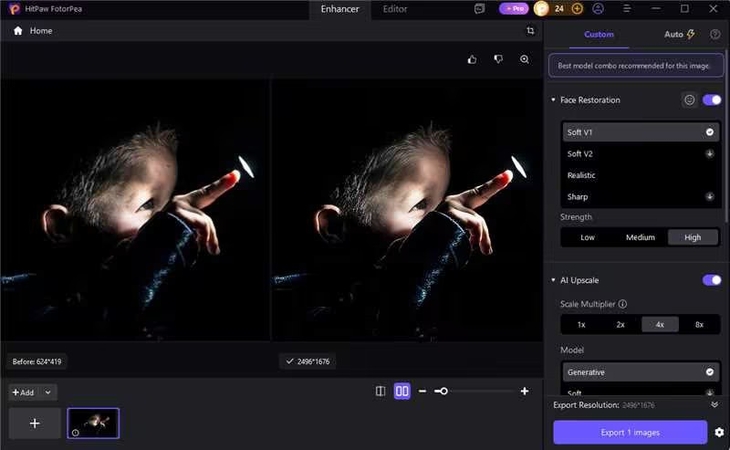This screenshot has height=450, width=730.
Task: Open the feedback chat icon
Action: tap(479, 9)
